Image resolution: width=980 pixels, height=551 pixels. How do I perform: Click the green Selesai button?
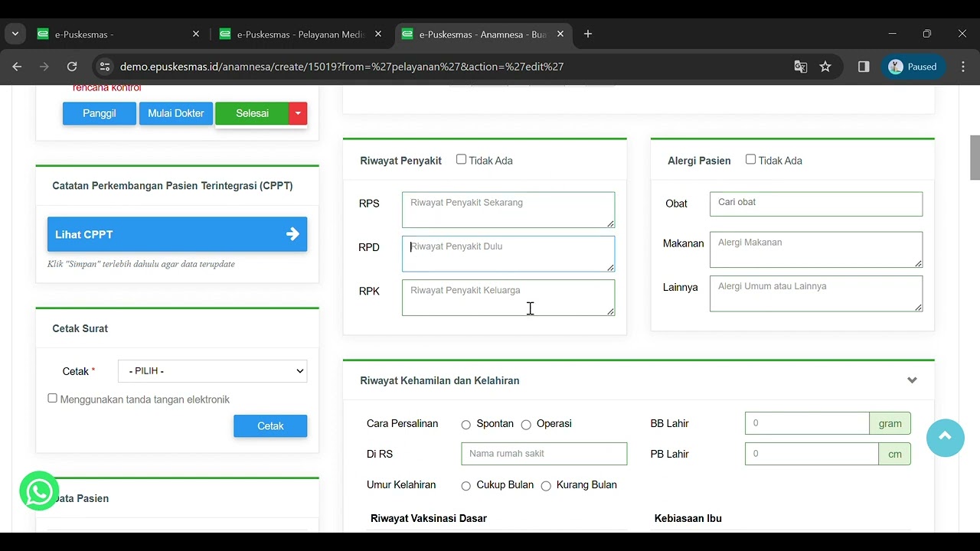coord(252,113)
